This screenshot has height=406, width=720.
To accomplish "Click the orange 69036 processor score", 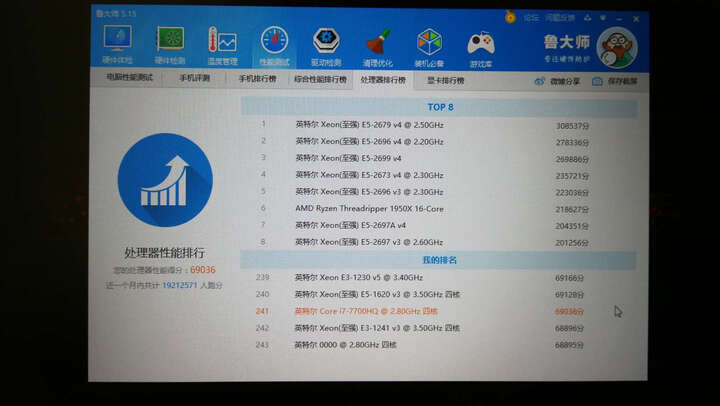I will click(x=202, y=270).
